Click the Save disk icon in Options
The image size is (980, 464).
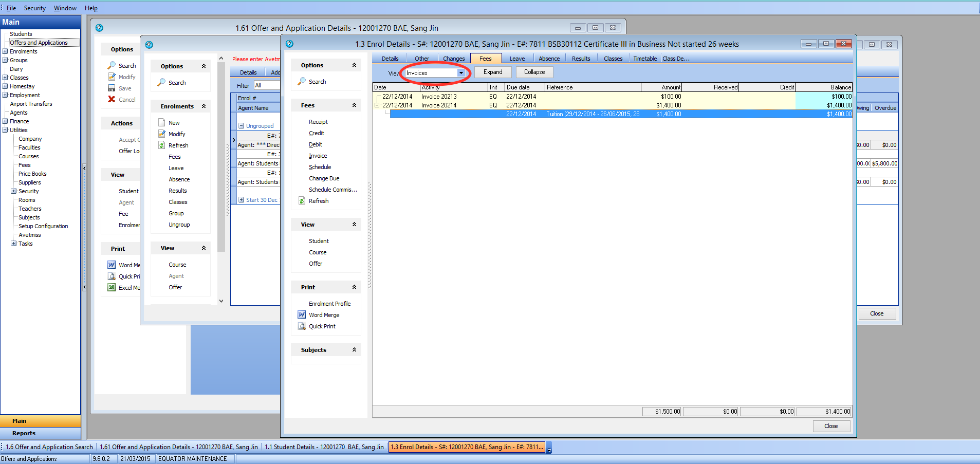pyautogui.click(x=112, y=88)
